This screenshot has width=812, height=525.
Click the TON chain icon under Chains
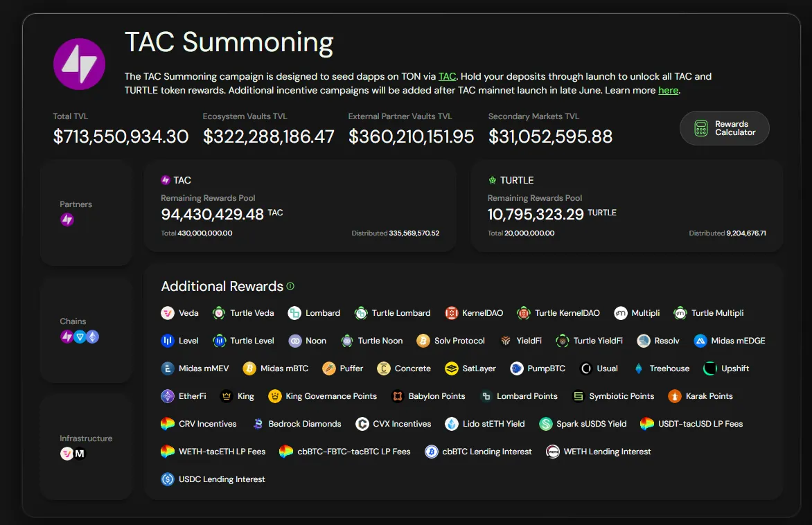click(80, 337)
